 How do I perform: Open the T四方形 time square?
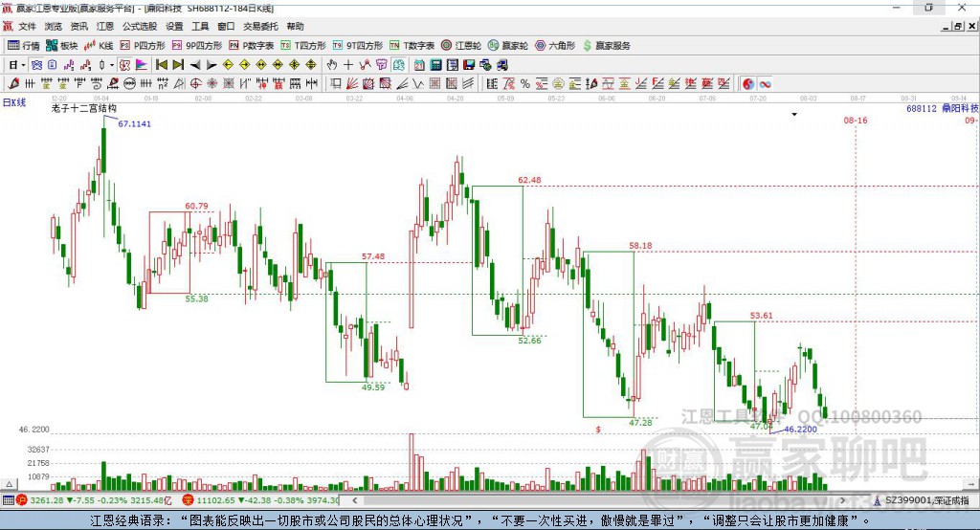click(303, 46)
